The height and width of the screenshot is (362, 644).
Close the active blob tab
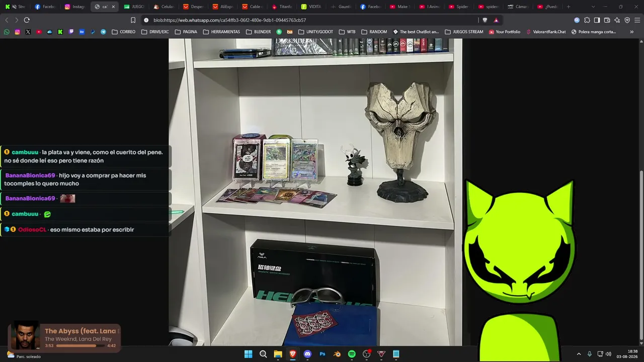[x=113, y=7]
